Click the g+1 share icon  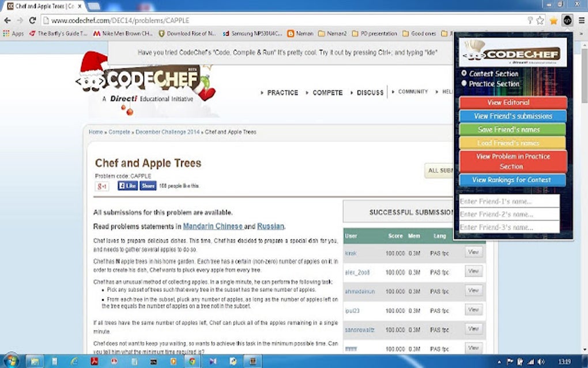click(101, 186)
